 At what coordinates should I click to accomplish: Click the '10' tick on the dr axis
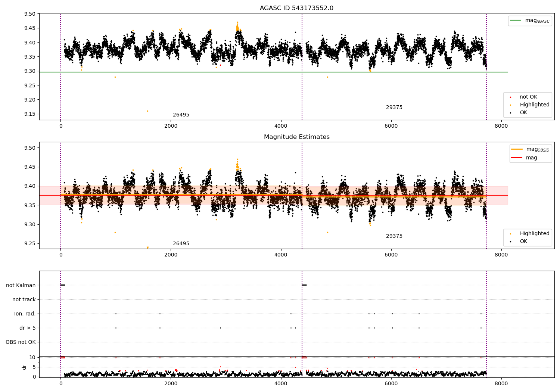[32, 357]
